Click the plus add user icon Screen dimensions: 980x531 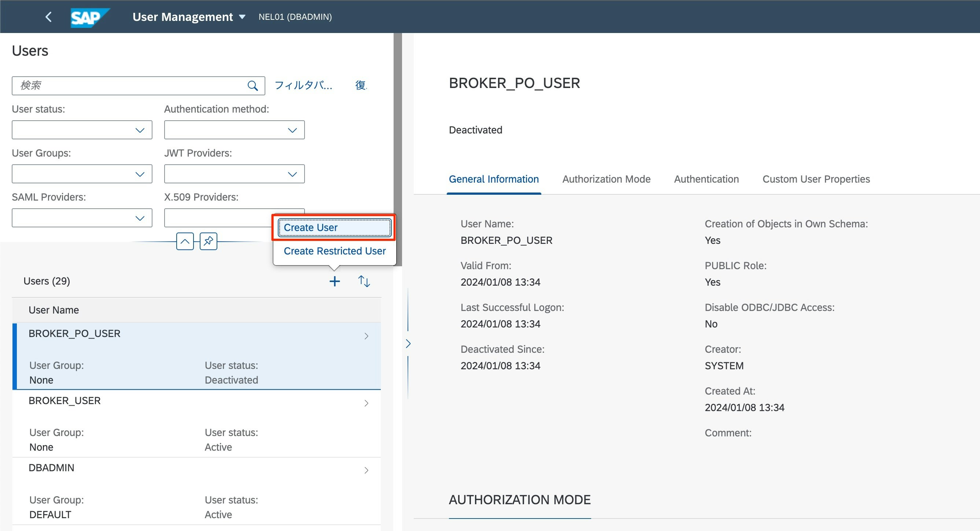[x=334, y=281]
